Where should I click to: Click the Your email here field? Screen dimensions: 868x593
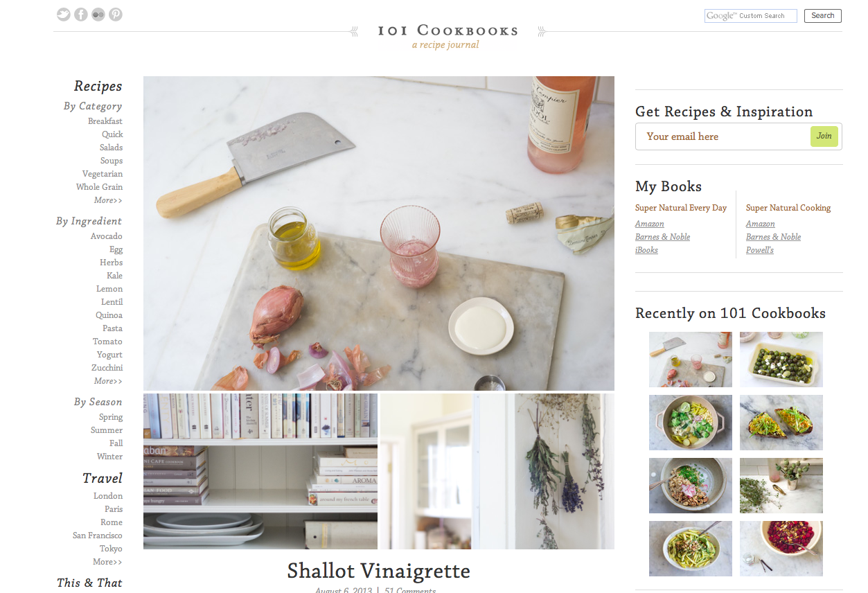coord(723,136)
